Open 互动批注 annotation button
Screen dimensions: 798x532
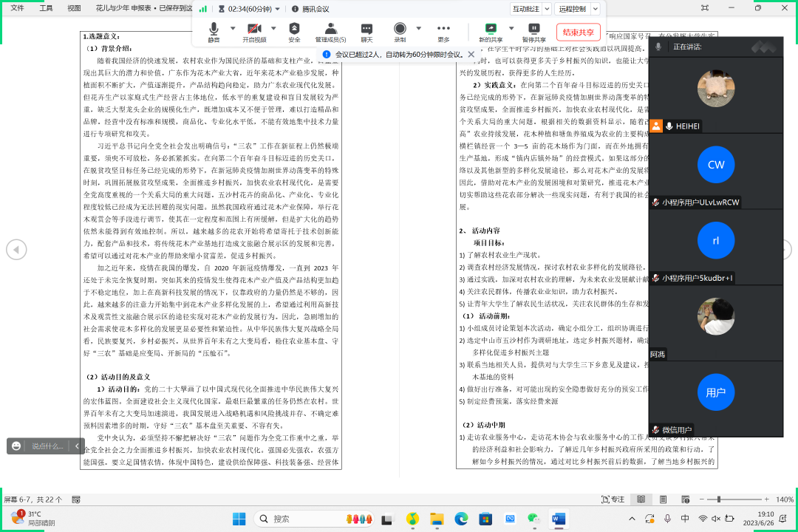coord(526,9)
